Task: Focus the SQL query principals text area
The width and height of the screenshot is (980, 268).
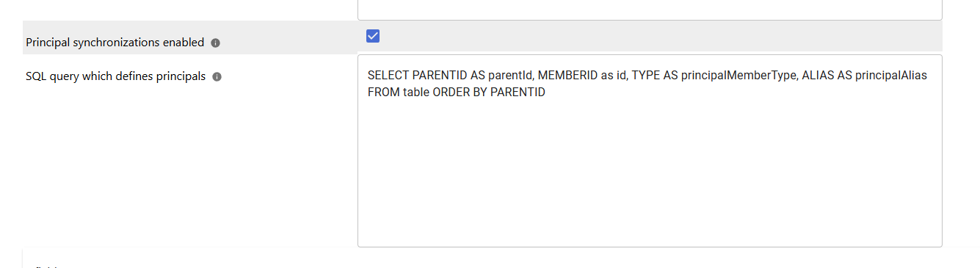Action: (x=650, y=151)
